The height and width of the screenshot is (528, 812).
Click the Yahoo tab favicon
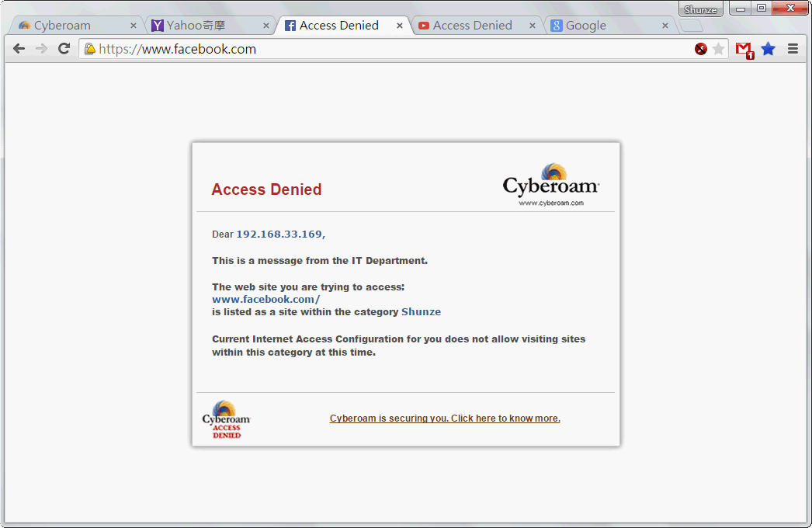(158, 26)
